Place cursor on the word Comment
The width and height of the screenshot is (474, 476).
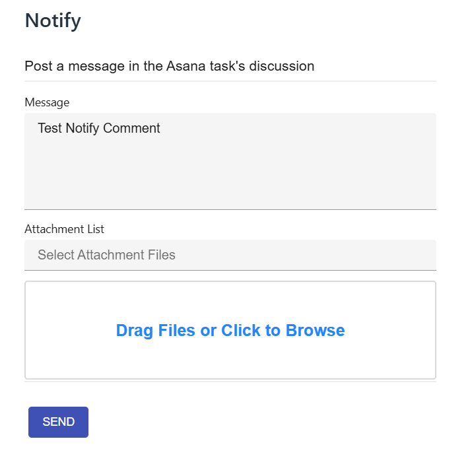point(135,128)
